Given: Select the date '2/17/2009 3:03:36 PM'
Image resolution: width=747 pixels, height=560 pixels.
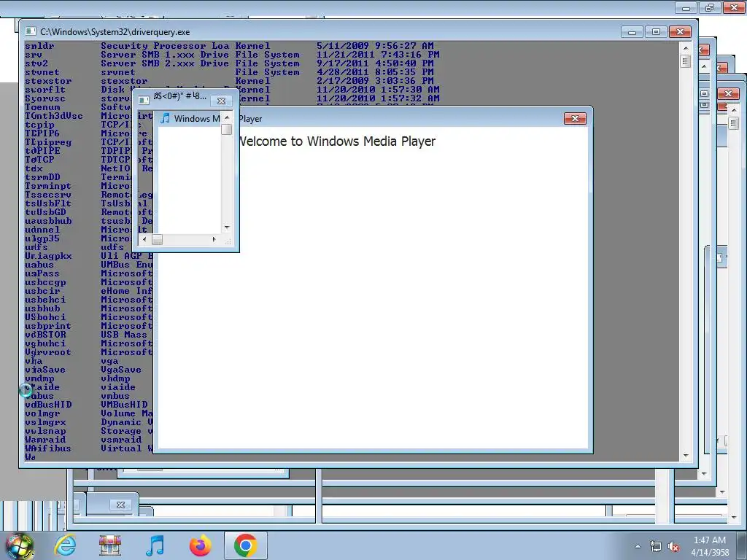Looking at the screenshot, I should pos(376,81).
